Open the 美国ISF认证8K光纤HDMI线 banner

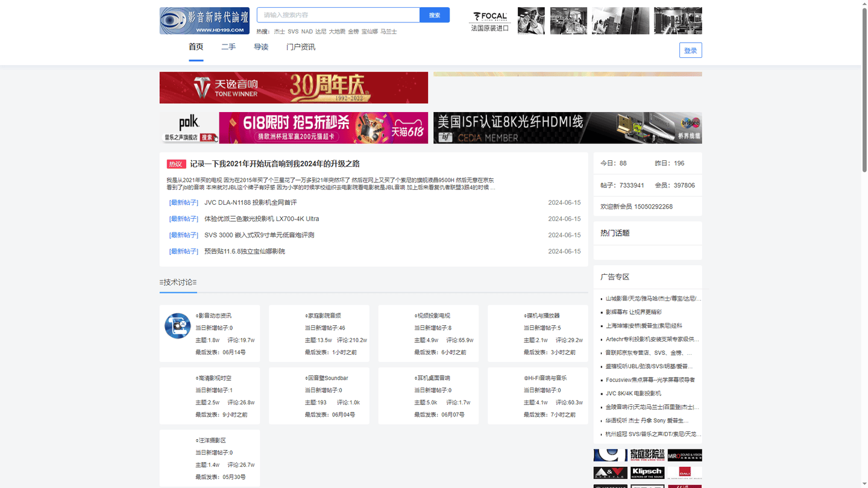[568, 128]
